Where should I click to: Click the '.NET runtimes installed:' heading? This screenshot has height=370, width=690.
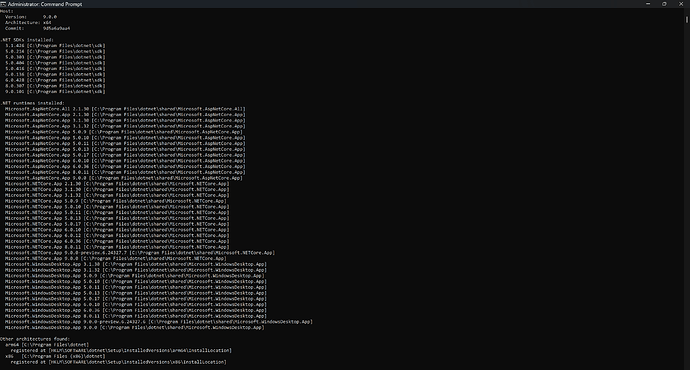tap(32, 103)
